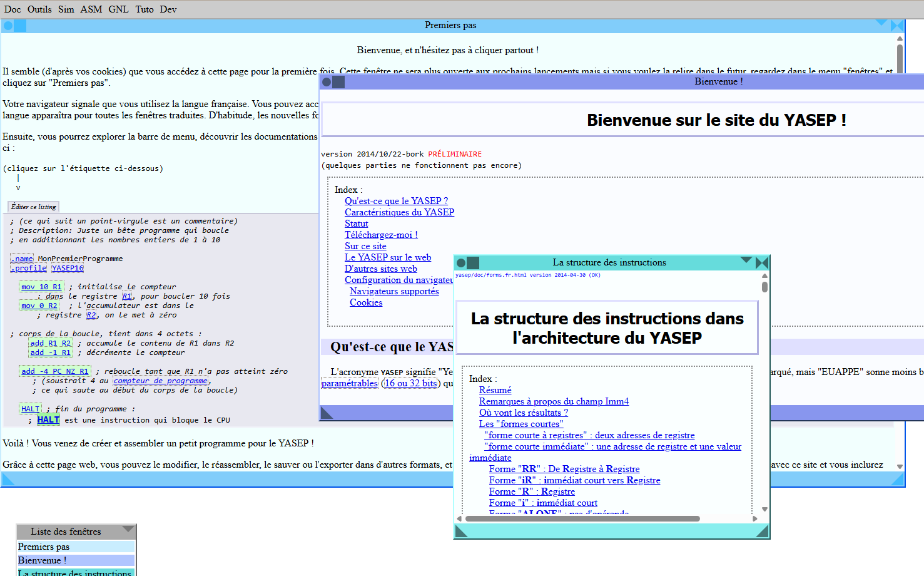Click circle icon in La structure des instructions window
Image resolution: width=924 pixels, height=576 pixels.
click(x=461, y=263)
